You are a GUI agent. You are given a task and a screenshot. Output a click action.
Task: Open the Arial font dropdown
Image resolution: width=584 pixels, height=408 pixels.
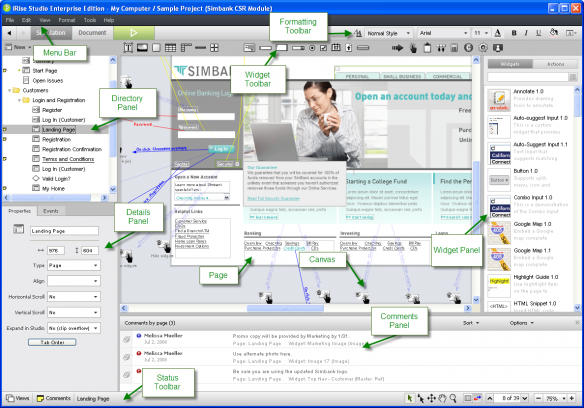pyautogui.click(x=443, y=33)
